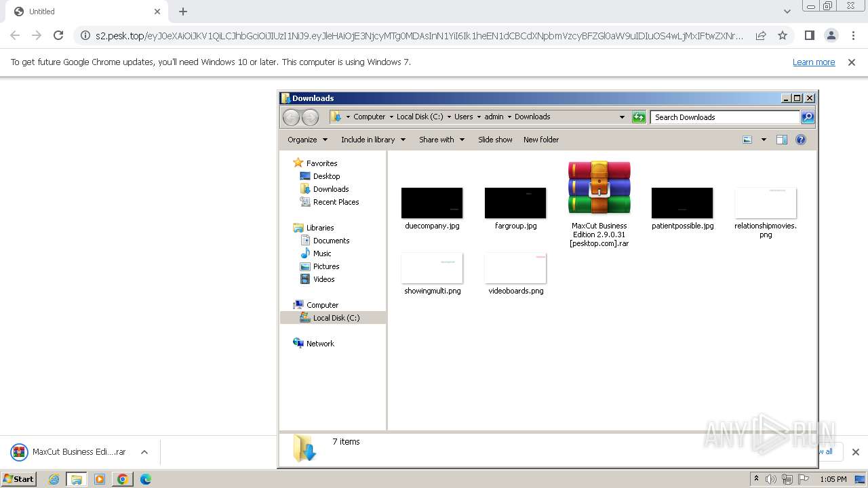Click the site information icon in address bar

point(85,35)
